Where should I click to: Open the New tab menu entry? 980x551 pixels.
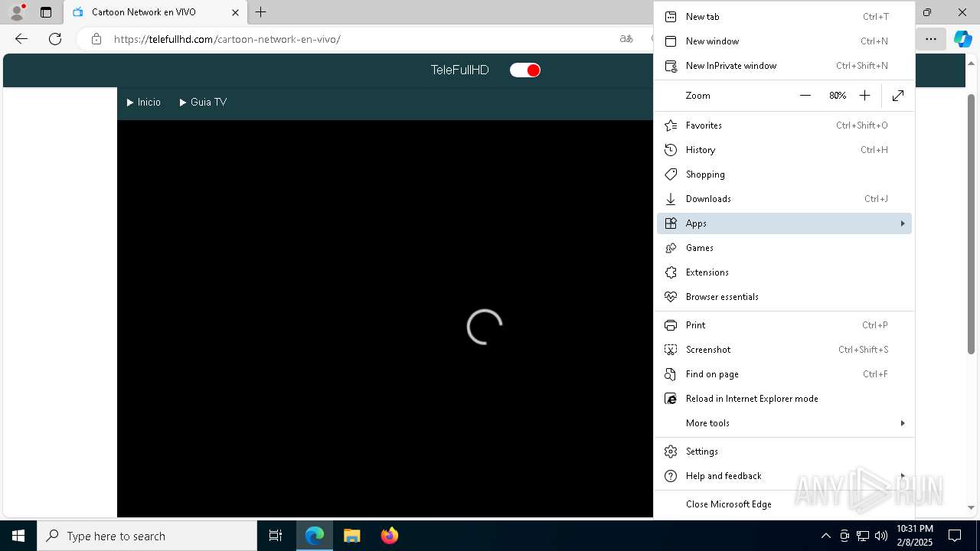point(784,17)
